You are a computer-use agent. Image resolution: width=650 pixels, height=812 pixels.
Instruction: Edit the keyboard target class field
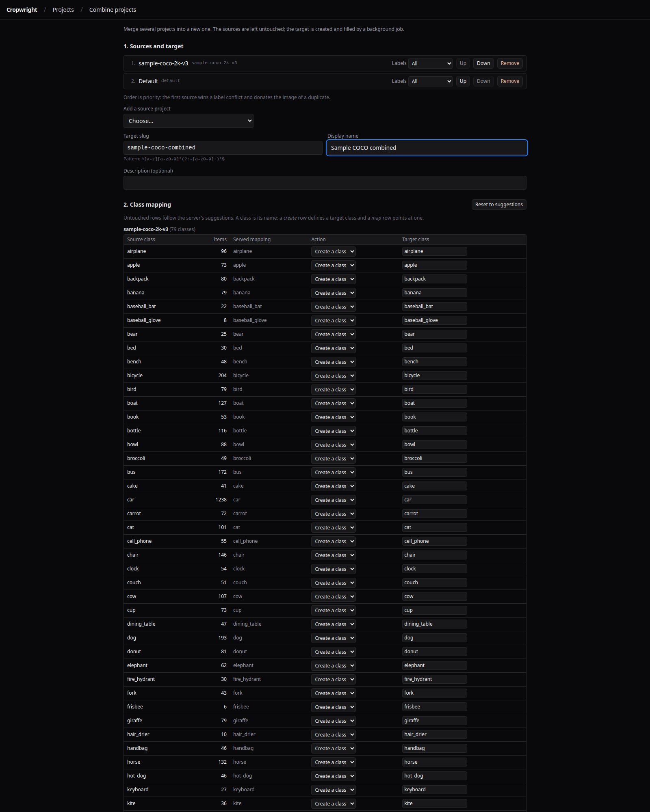(435, 790)
